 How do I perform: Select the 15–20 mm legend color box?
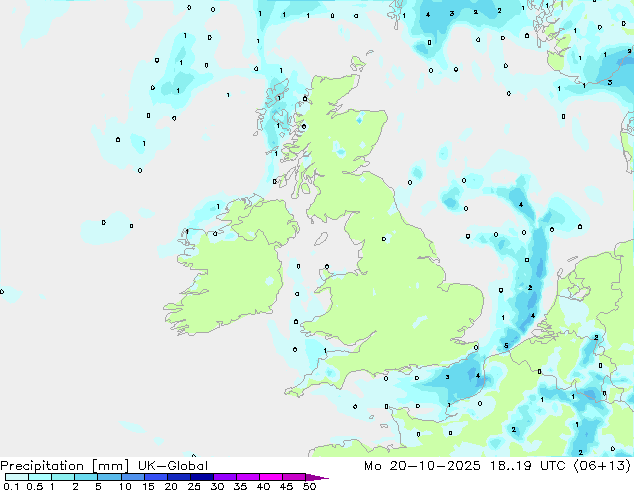click(x=156, y=477)
